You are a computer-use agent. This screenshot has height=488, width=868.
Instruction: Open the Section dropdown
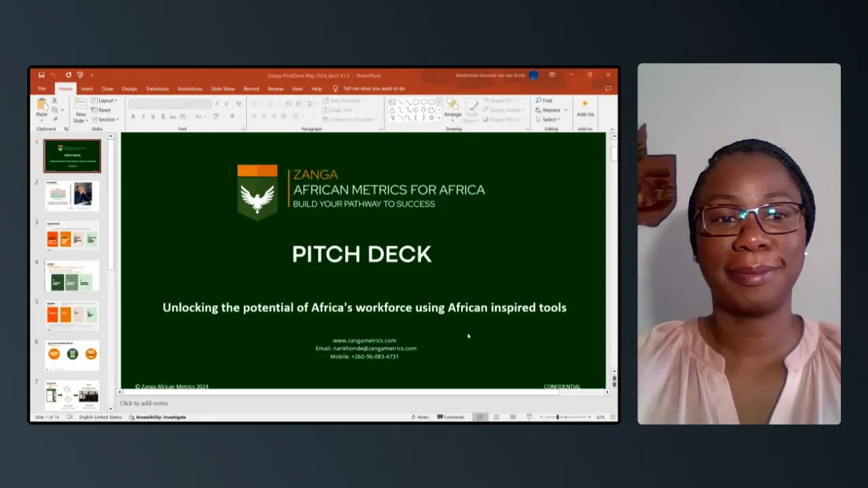pyautogui.click(x=105, y=119)
